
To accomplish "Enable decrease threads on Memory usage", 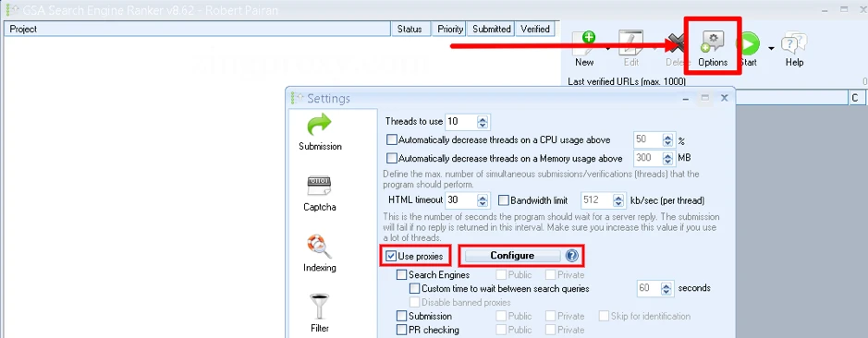I will [x=392, y=158].
